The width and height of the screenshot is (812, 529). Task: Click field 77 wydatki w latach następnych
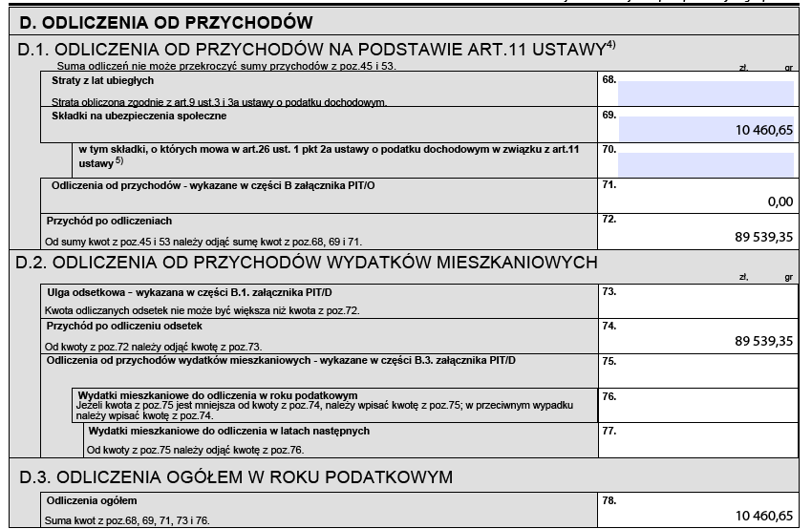coord(698,440)
